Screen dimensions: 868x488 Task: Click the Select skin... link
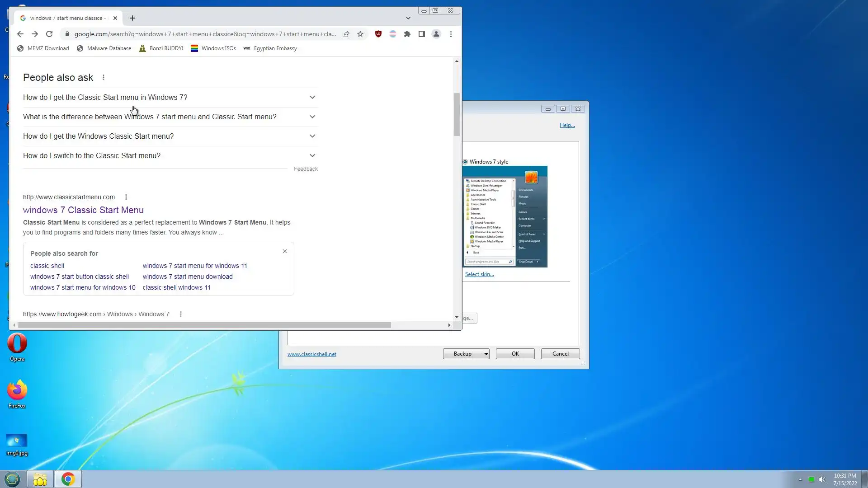479,274
